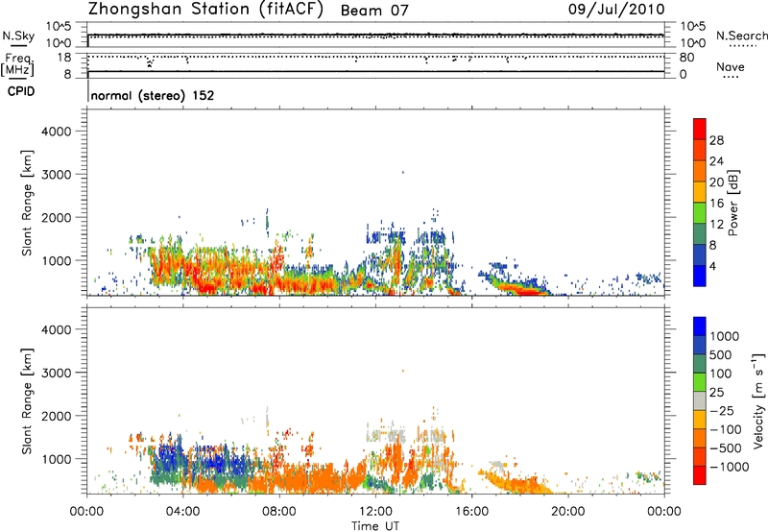Click the '4' label on Power color bar

pyautogui.click(x=713, y=267)
